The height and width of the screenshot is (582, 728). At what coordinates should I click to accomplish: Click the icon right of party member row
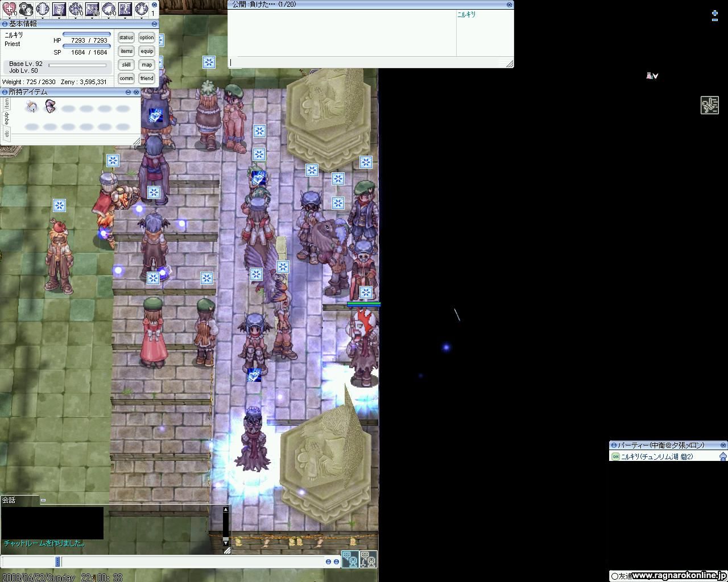[x=723, y=456]
